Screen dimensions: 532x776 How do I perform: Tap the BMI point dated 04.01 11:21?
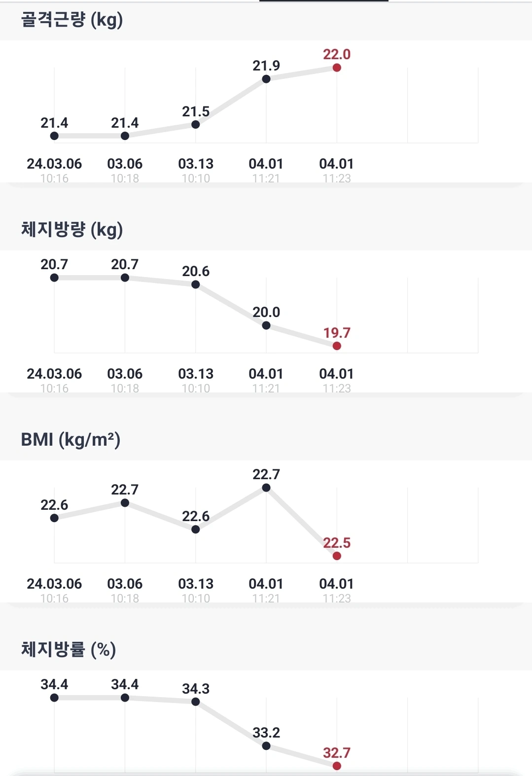[x=266, y=488]
